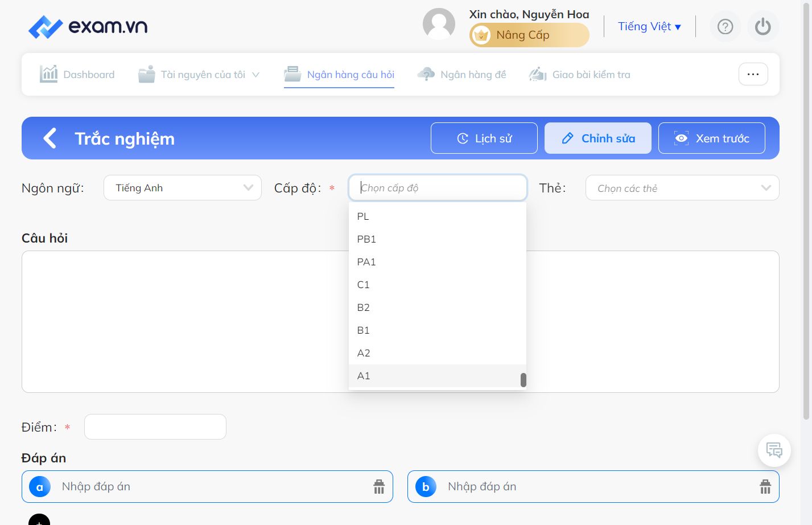The width and height of the screenshot is (812, 525).
Task: Click the answer b letter badge
Action: point(426,487)
